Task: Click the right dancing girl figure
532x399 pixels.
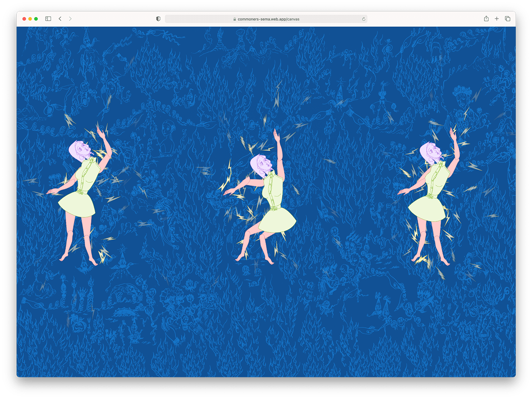Action: [x=429, y=197]
